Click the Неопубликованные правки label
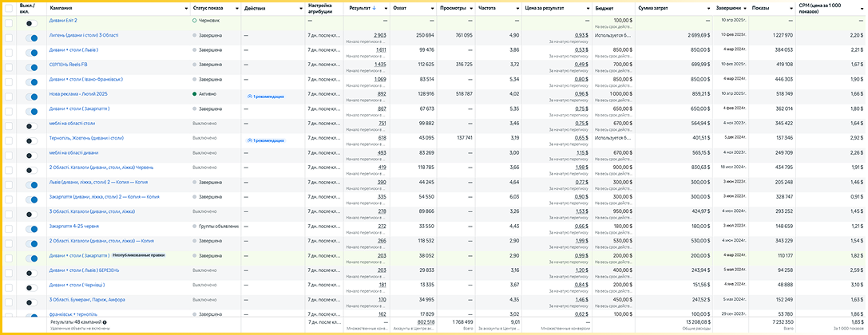Image resolution: width=868 pixels, height=335 pixels. point(138,255)
